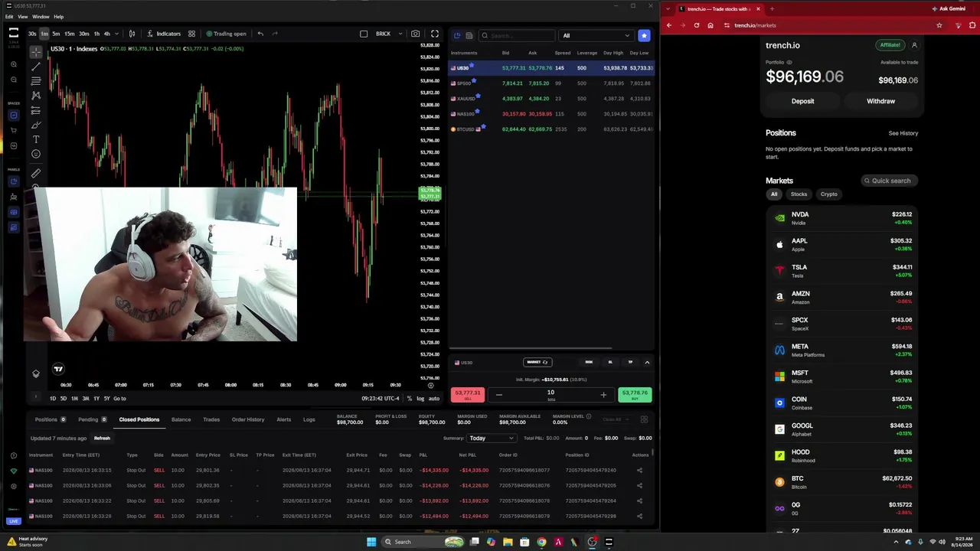This screenshot has height=551, width=980.
Task: Click the red SELL price button
Action: coord(468,395)
